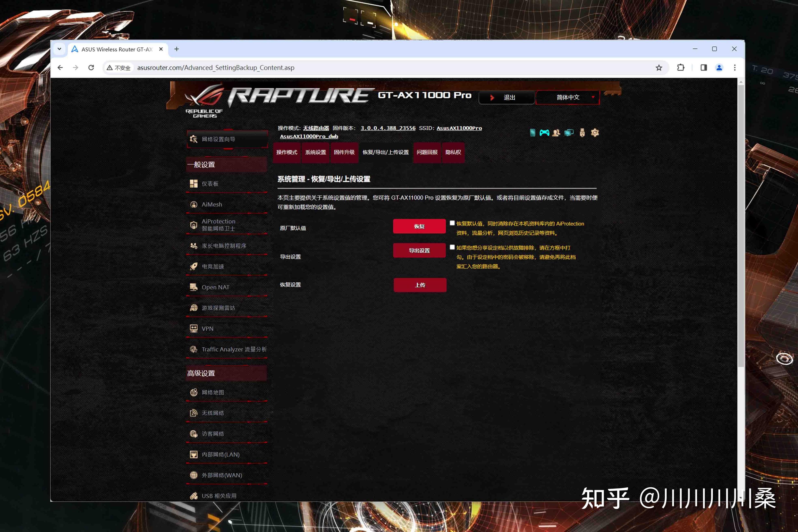Image resolution: width=798 pixels, height=532 pixels.
Task: Open the Chrome three-dot menu
Action: [x=734, y=68]
